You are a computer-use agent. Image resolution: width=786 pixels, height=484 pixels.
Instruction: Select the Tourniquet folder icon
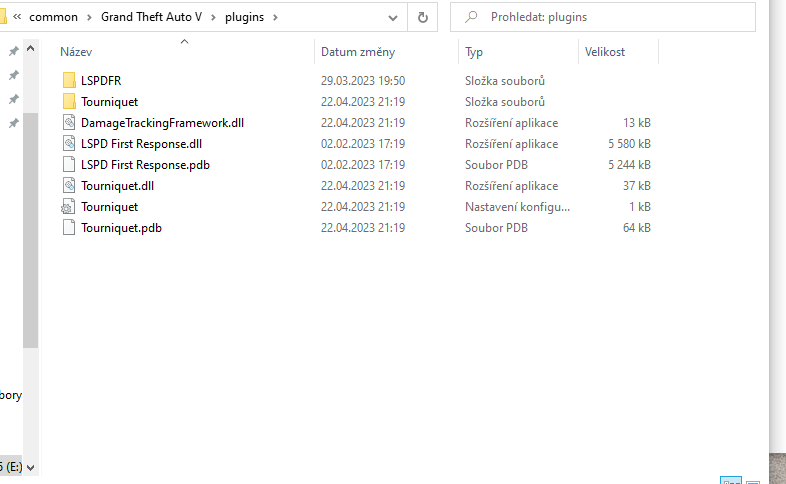(x=69, y=101)
